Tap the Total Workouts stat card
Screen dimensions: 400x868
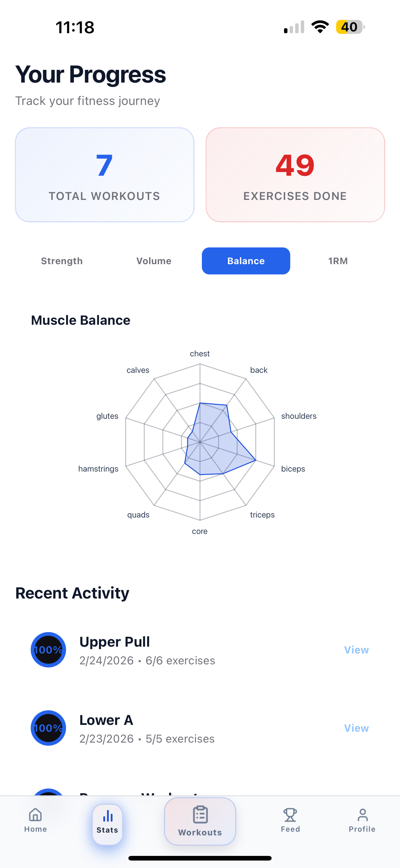pos(105,174)
